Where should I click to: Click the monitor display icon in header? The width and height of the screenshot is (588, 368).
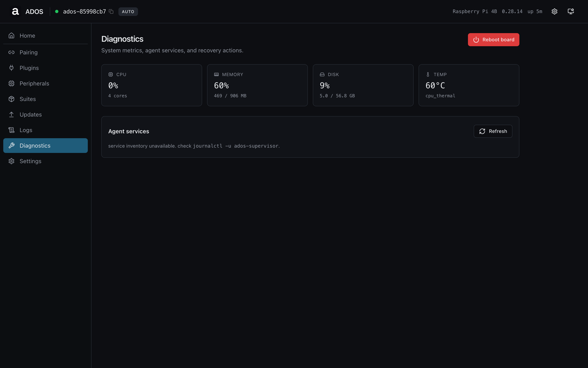(570, 11)
